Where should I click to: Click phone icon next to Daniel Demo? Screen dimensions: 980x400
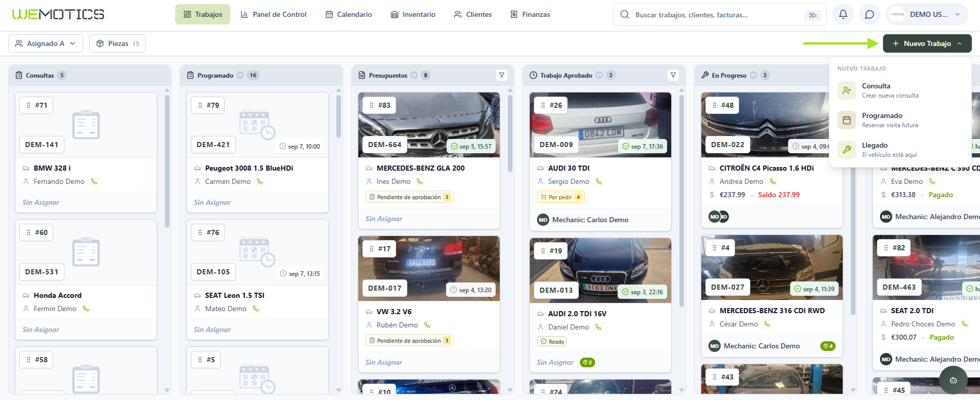point(598,327)
